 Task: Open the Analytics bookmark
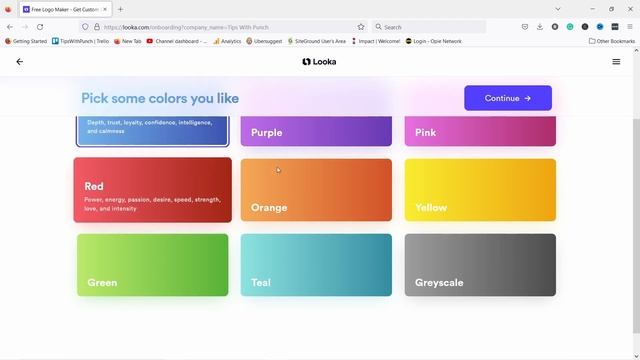click(x=227, y=41)
